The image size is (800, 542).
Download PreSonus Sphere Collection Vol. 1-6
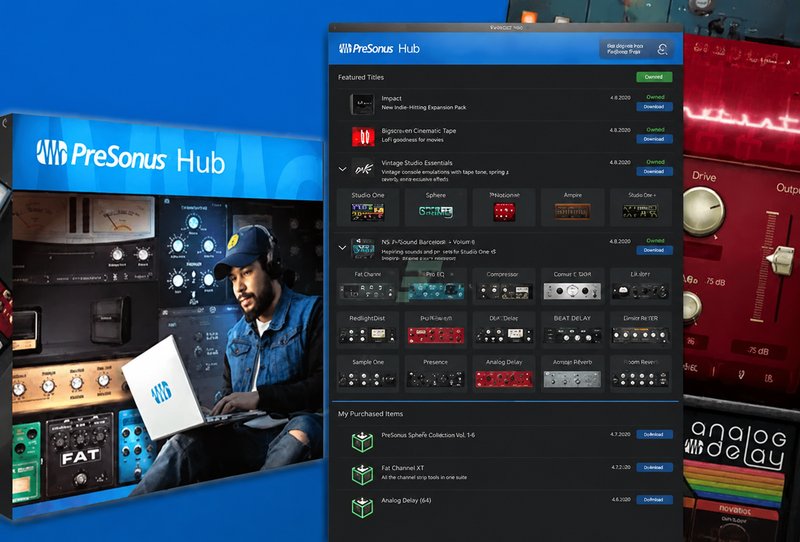click(x=654, y=435)
